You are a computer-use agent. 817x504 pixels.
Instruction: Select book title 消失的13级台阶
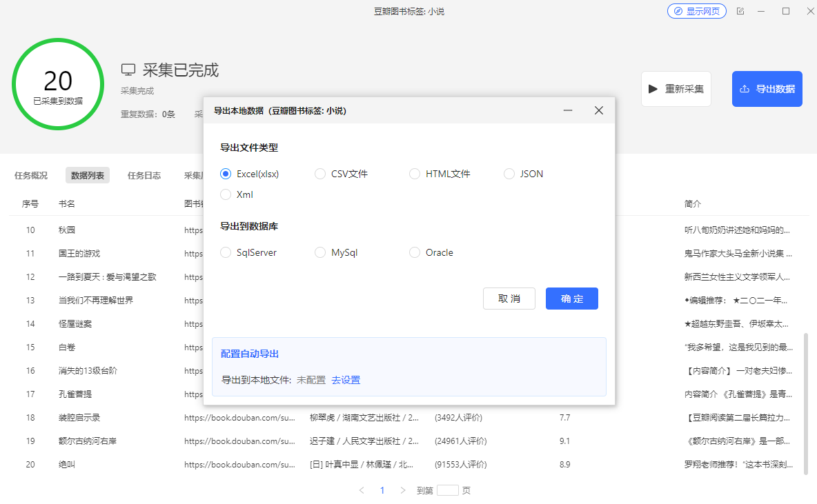click(88, 371)
